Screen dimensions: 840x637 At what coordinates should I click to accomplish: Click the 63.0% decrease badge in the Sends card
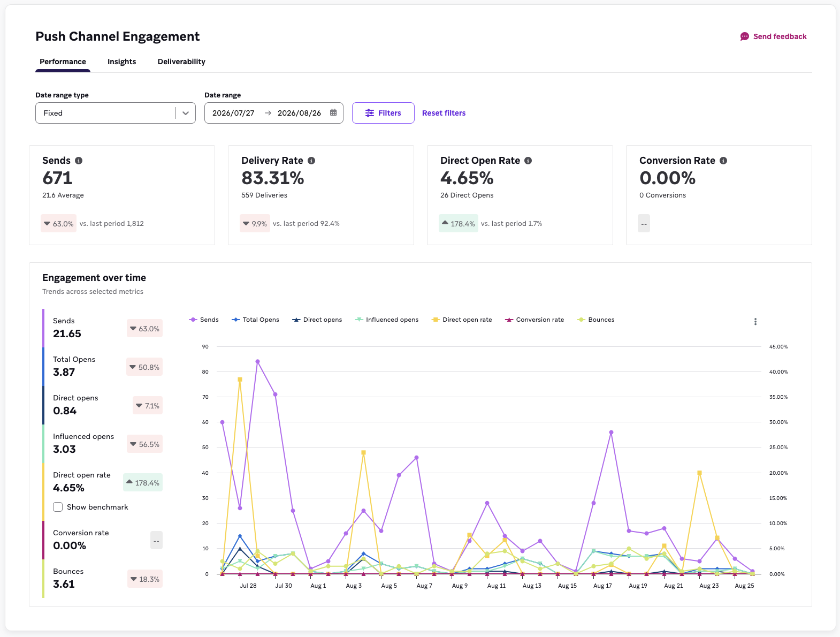tap(58, 224)
